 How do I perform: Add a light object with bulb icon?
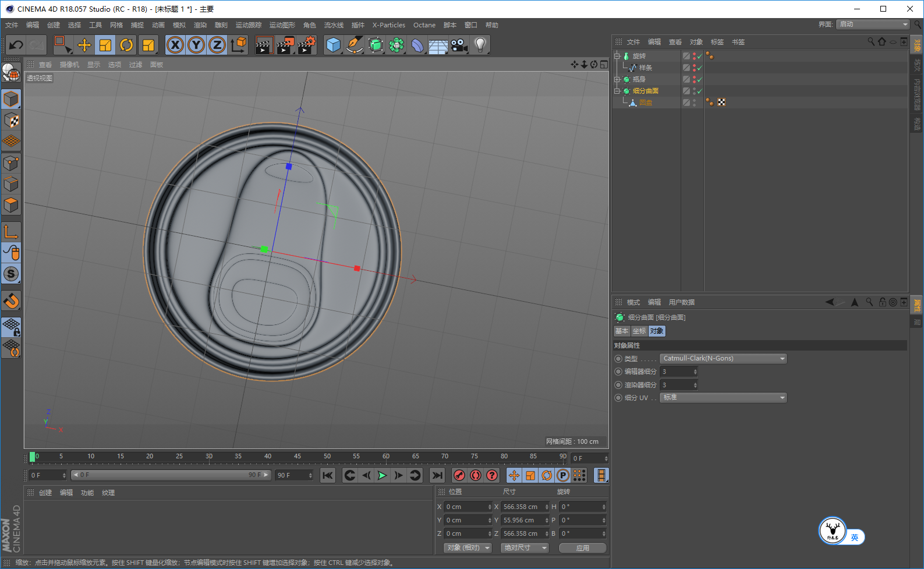pos(480,45)
